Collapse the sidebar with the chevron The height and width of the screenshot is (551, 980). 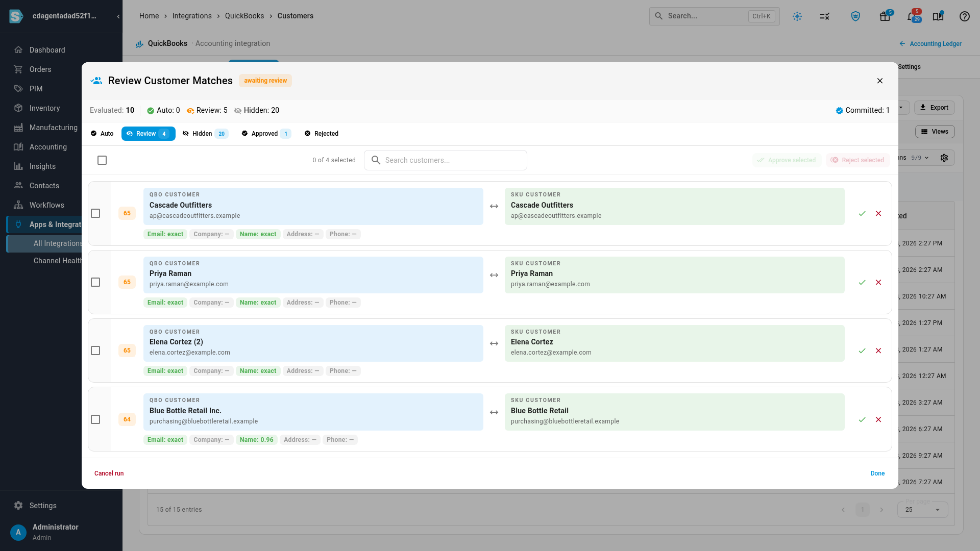coord(118,16)
